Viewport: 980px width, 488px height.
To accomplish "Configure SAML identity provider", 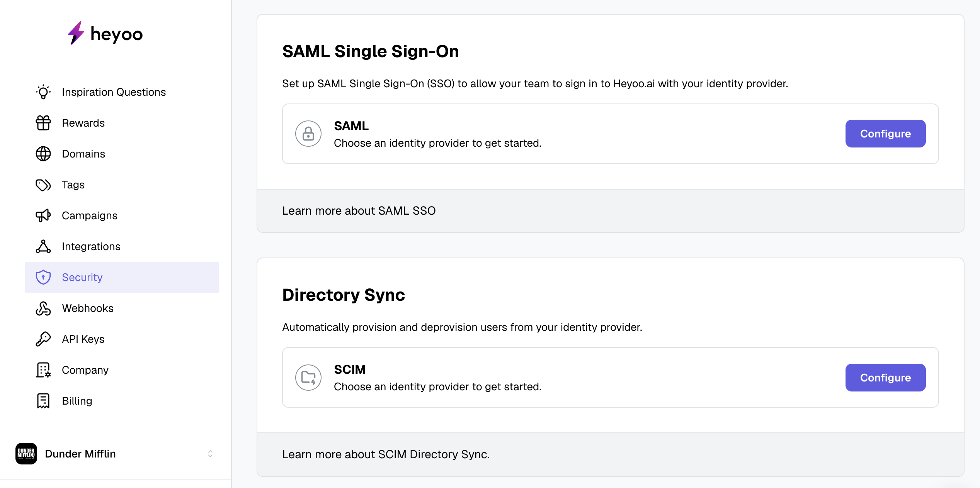I will point(885,134).
